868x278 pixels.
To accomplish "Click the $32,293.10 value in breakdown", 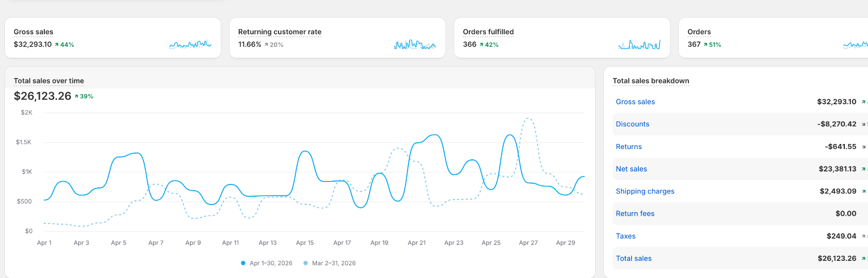I will 836,102.
